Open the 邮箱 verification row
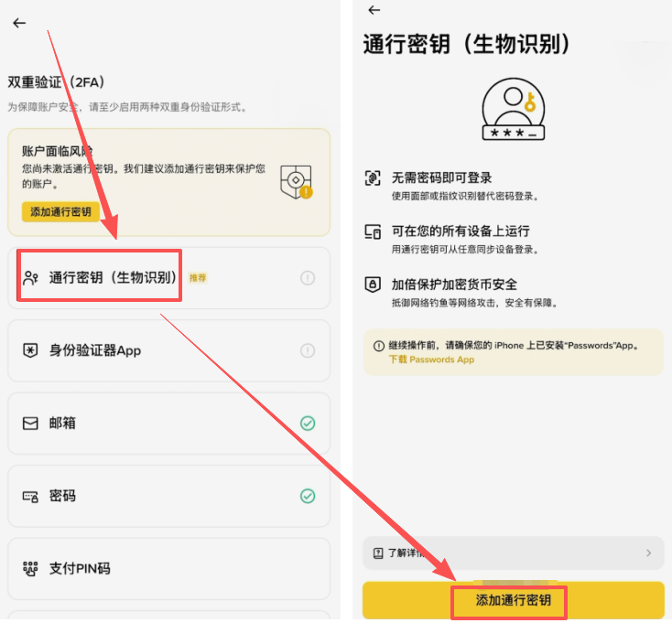Screen dimensions: 672x623 (168, 424)
